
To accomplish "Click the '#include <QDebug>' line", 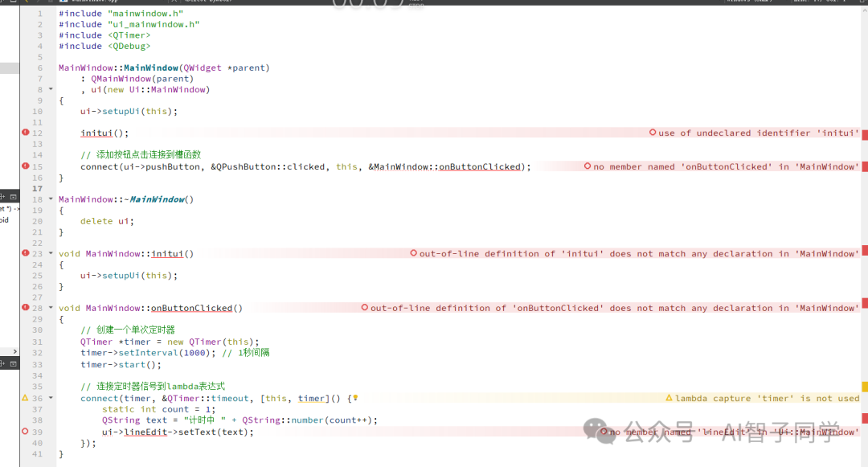I will 104,46.
